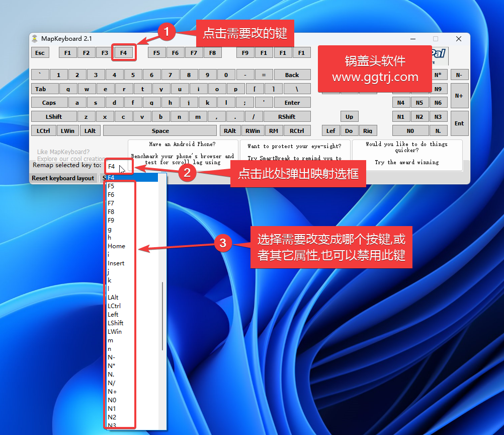Select the RShift key

(287, 117)
